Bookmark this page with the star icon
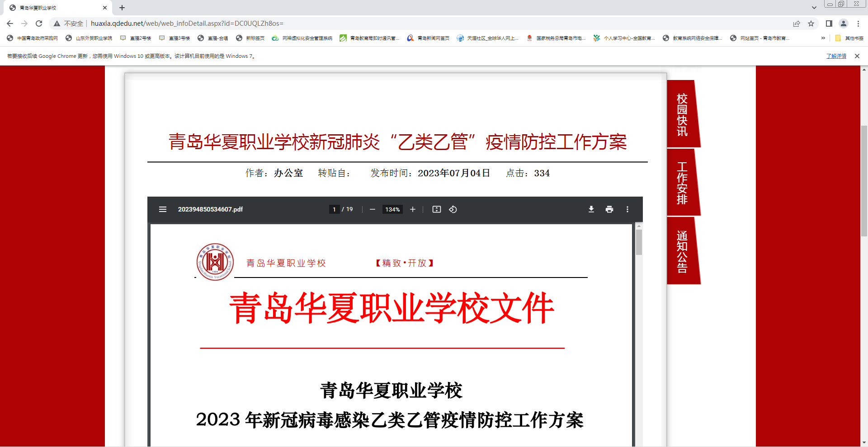Screen dimensions: 868x447 tap(811, 24)
